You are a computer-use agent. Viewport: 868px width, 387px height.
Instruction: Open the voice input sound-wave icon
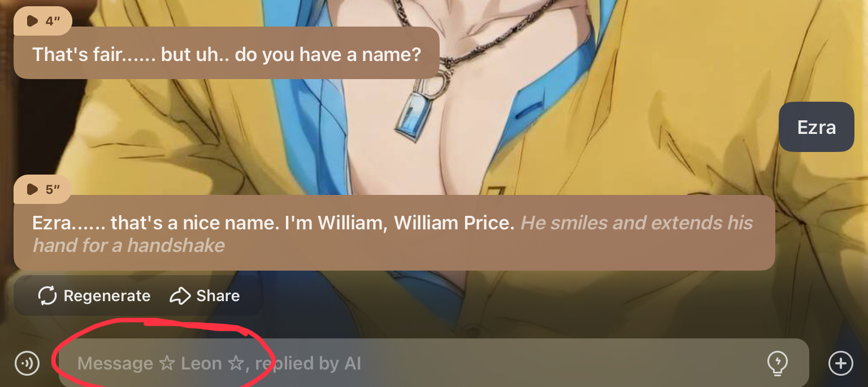(x=27, y=363)
